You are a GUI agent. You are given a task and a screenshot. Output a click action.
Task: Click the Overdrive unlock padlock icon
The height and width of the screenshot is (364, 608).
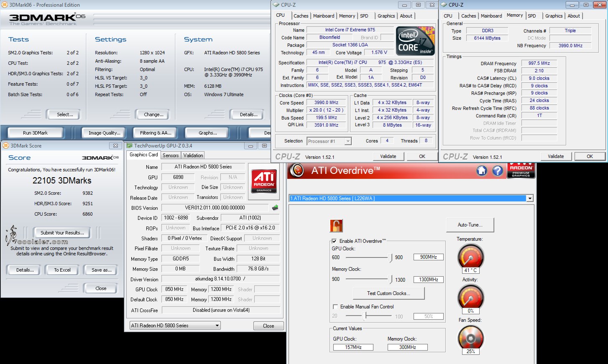[x=336, y=226]
